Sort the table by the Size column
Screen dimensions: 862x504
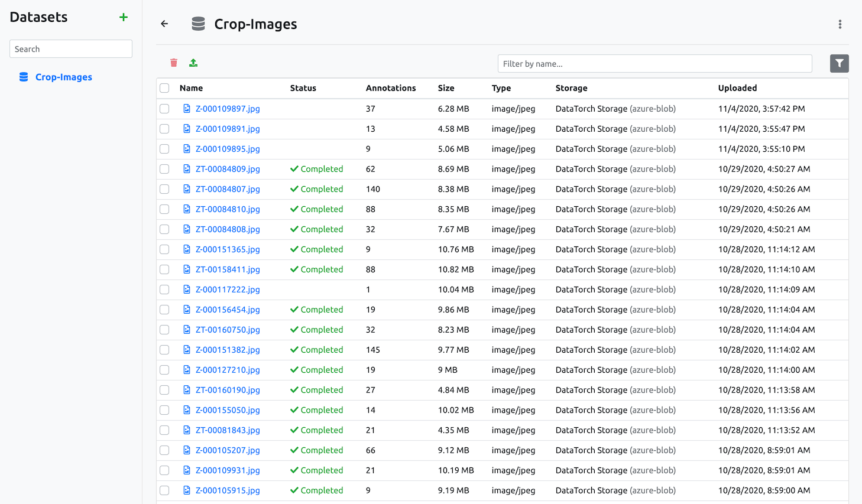pyautogui.click(x=445, y=87)
